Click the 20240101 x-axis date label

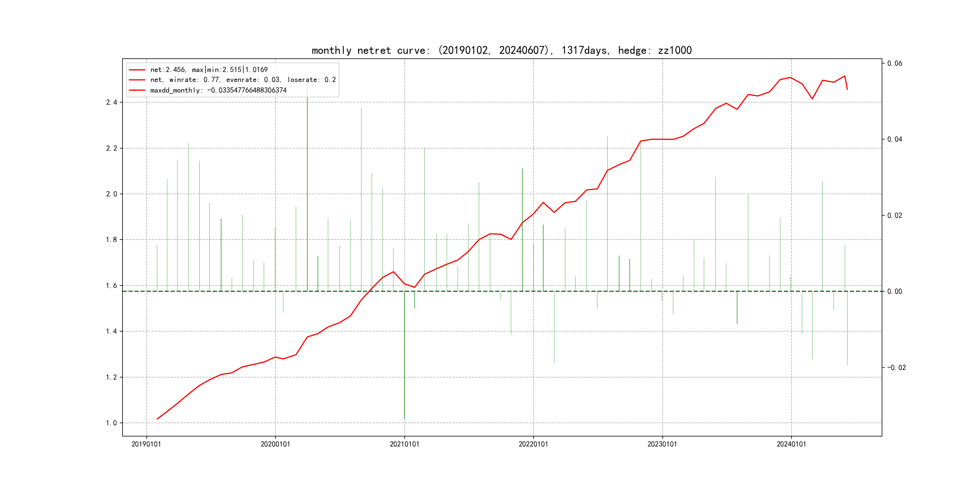791,444
